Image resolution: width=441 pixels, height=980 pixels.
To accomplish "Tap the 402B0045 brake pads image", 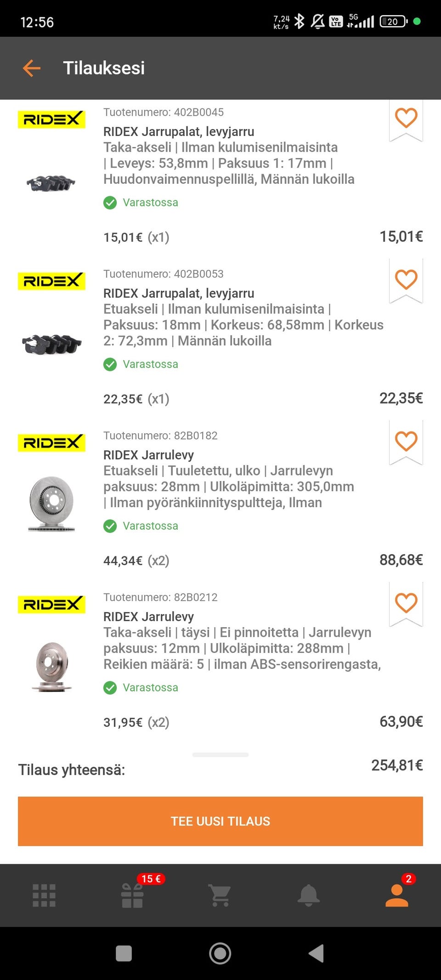I will pos(51,183).
